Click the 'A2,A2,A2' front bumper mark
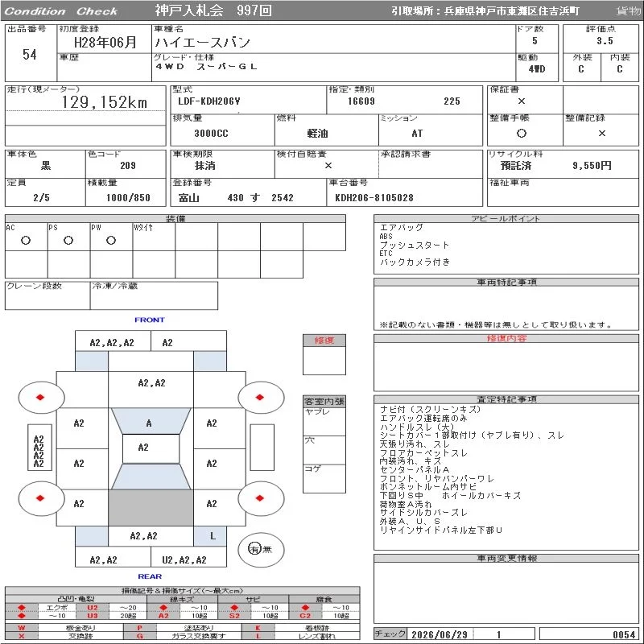 [x=112, y=343]
